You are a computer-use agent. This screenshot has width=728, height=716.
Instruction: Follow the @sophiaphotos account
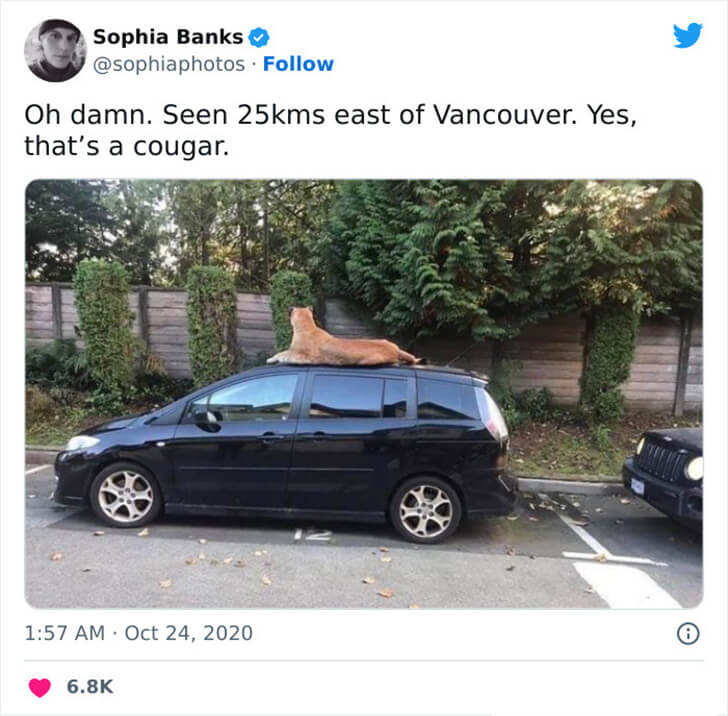[x=298, y=64]
